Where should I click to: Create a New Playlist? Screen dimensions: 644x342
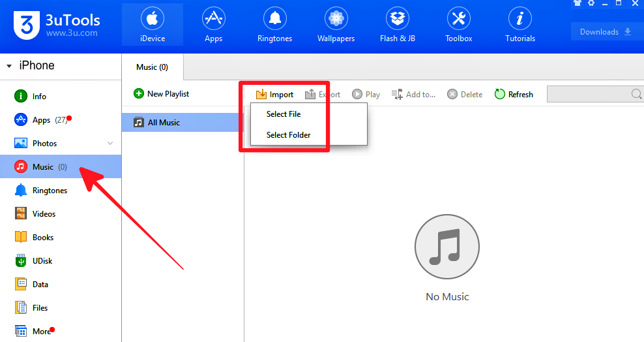click(162, 94)
